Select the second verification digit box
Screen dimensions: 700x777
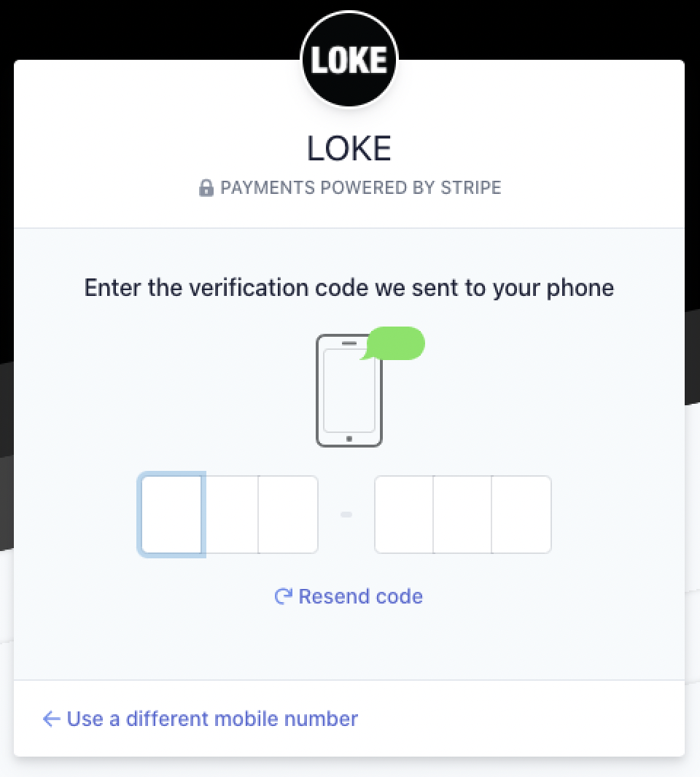230,515
